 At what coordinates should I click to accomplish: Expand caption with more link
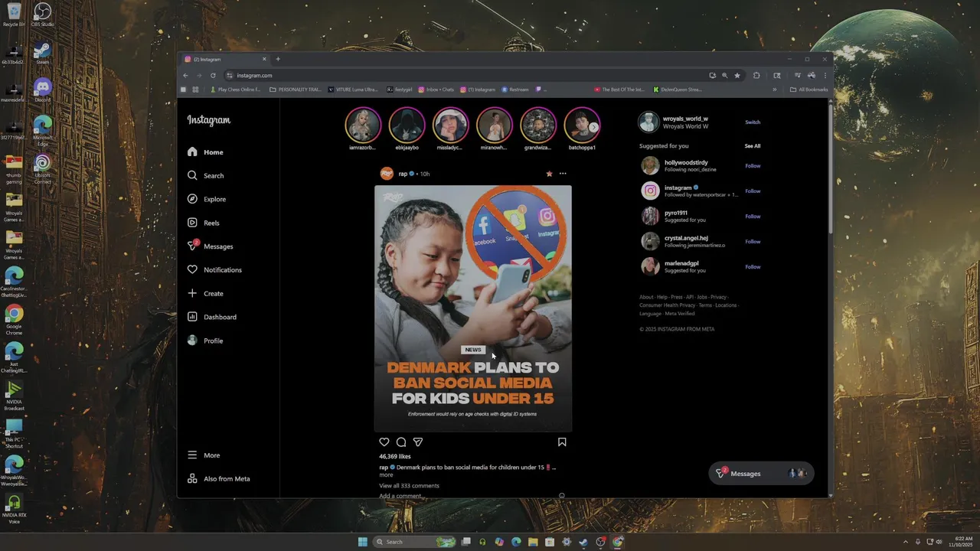coord(386,475)
